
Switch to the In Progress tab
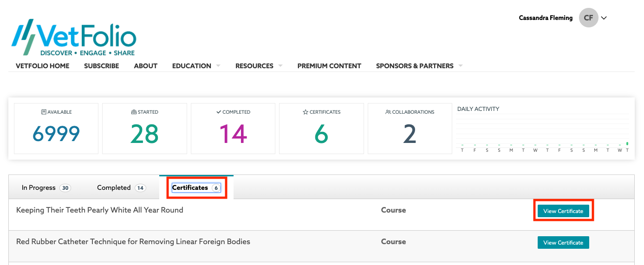click(x=46, y=188)
